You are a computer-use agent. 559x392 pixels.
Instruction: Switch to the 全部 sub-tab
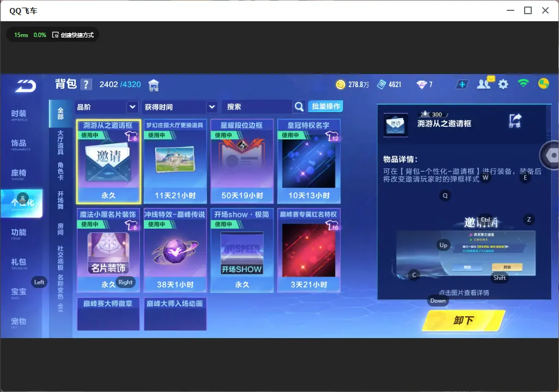tap(60, 114)
